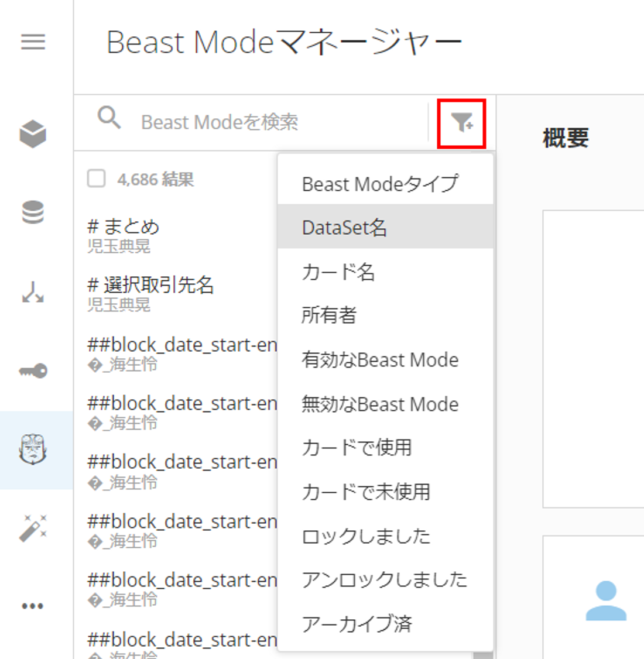Choose アーカイブ済 filter option
644x659 pixels.
coord(385,623)
